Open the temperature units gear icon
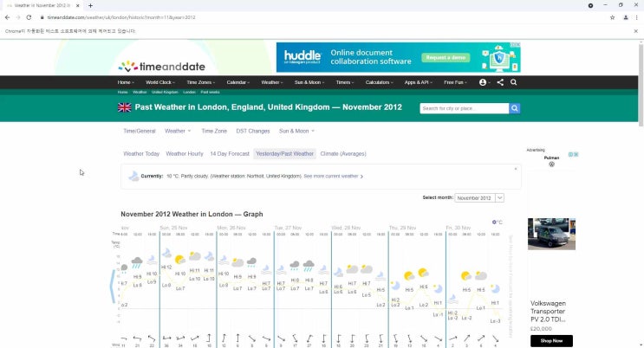The width and height of the screenshot is (644, 348). coord(495,222)
